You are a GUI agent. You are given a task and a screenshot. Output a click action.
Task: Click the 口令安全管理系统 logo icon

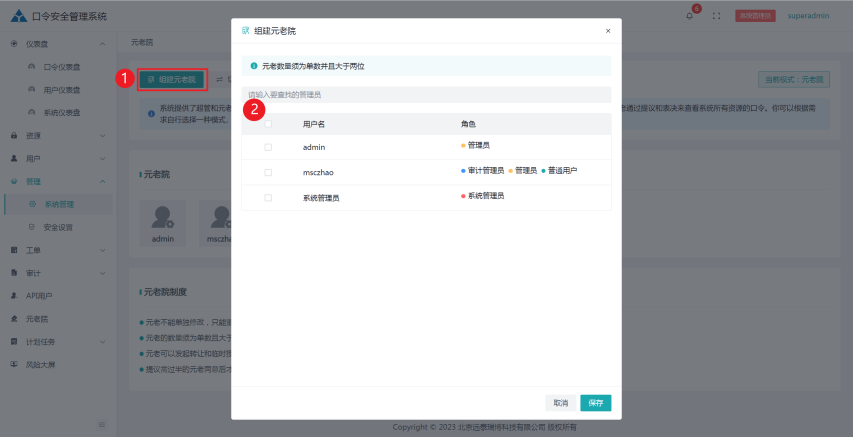point(17,16)
